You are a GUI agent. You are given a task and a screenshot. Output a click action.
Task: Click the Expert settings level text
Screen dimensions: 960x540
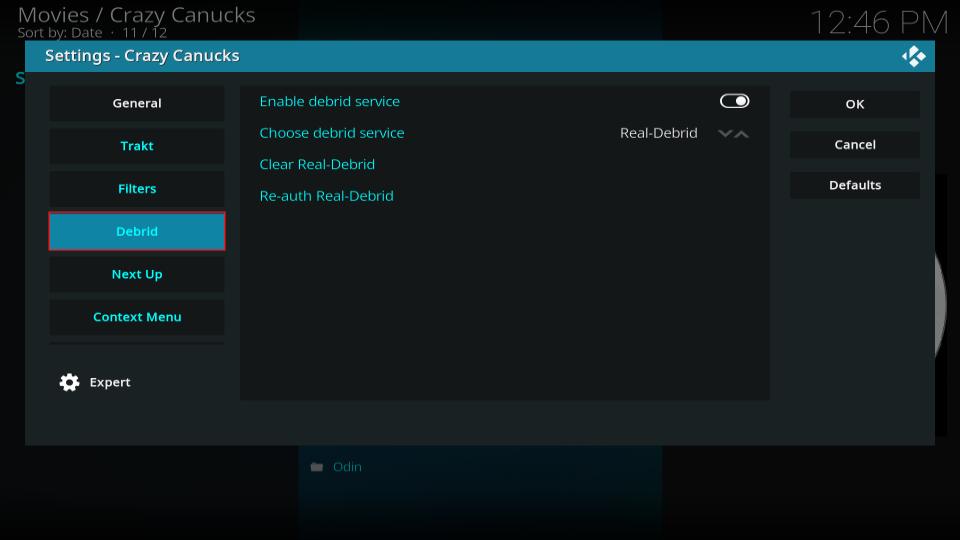[x=110, y=382]
